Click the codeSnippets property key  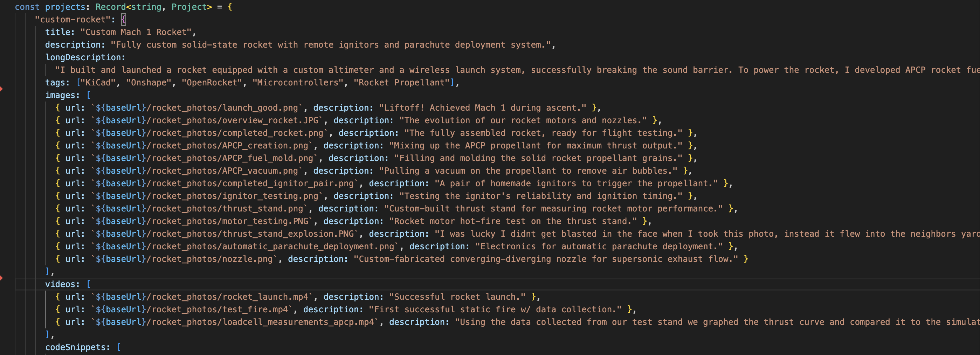pos(79,347)
